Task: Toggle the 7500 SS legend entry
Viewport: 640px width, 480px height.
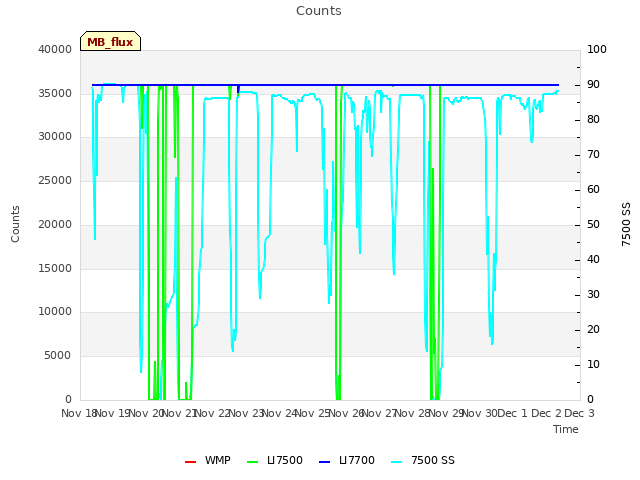Action: 422,460
